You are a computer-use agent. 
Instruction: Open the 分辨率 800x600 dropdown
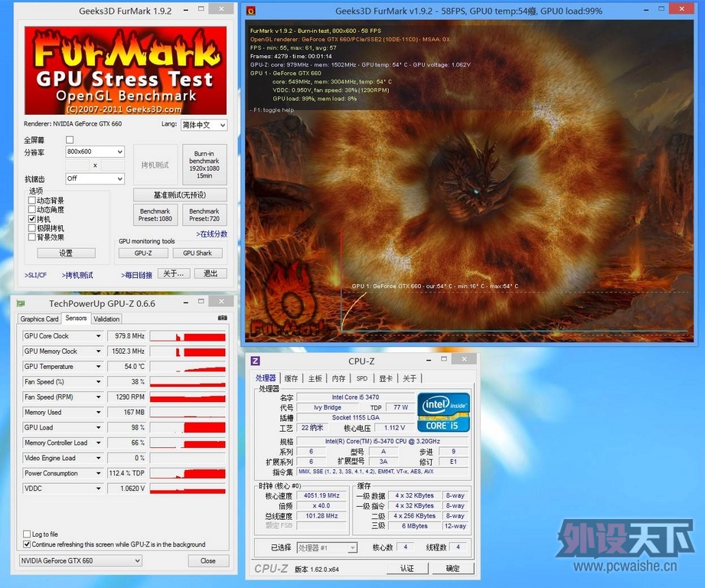(94, 152)
